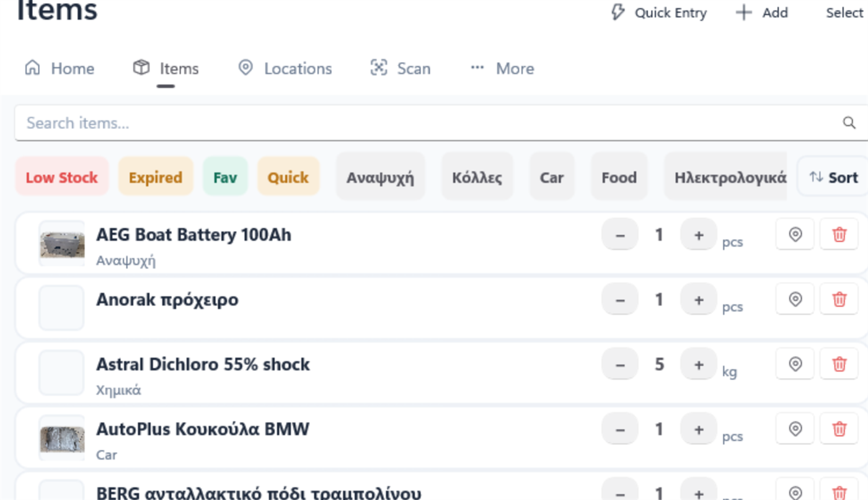
Task: Filter by the Αναψυχή category
Action: 380,178
